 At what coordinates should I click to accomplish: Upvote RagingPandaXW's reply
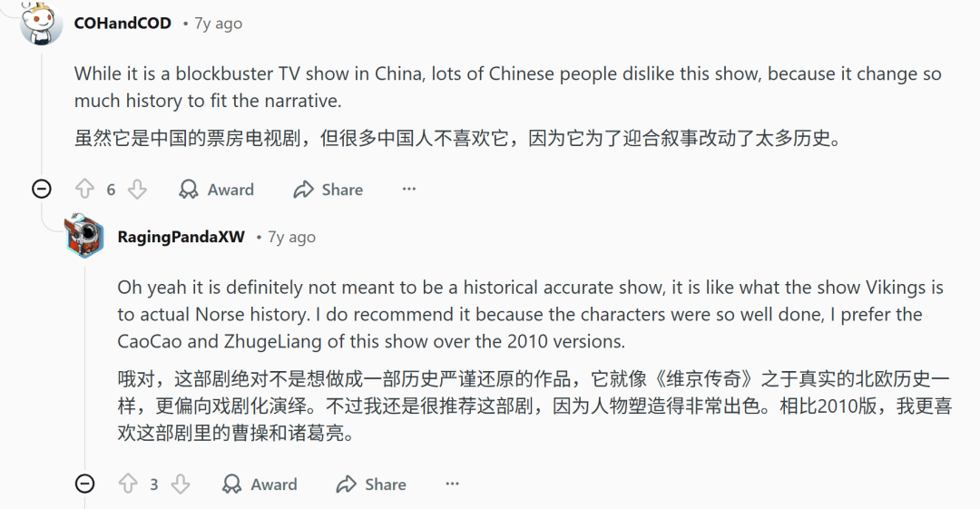[x=128, y=485]
